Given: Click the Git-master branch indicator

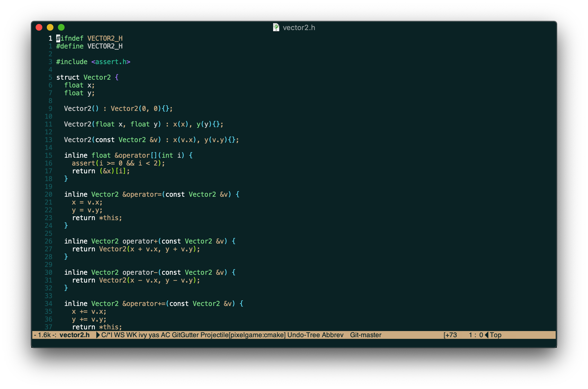Looking at the screenshot, I should pos(366,335).
